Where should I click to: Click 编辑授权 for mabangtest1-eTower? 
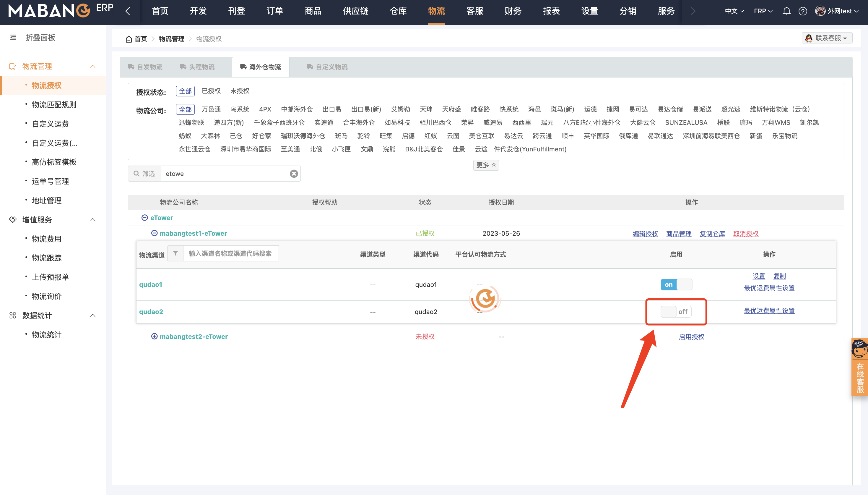pyautogui.click(x=645, y=234)
